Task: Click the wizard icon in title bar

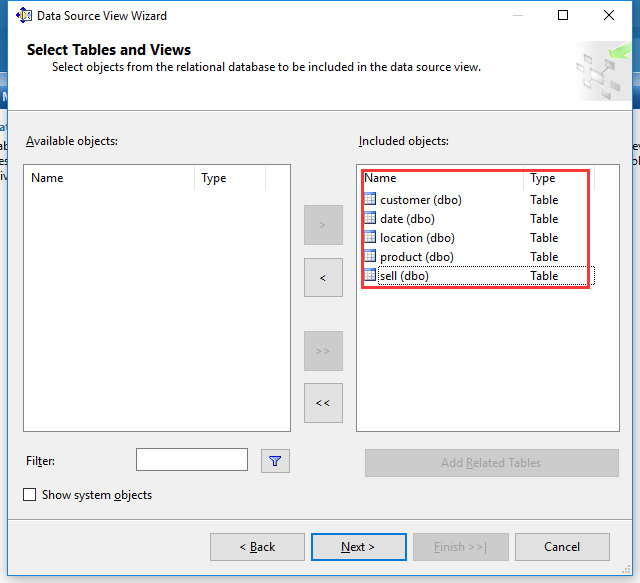Action: pyautogui.click(x=24, y=16)
